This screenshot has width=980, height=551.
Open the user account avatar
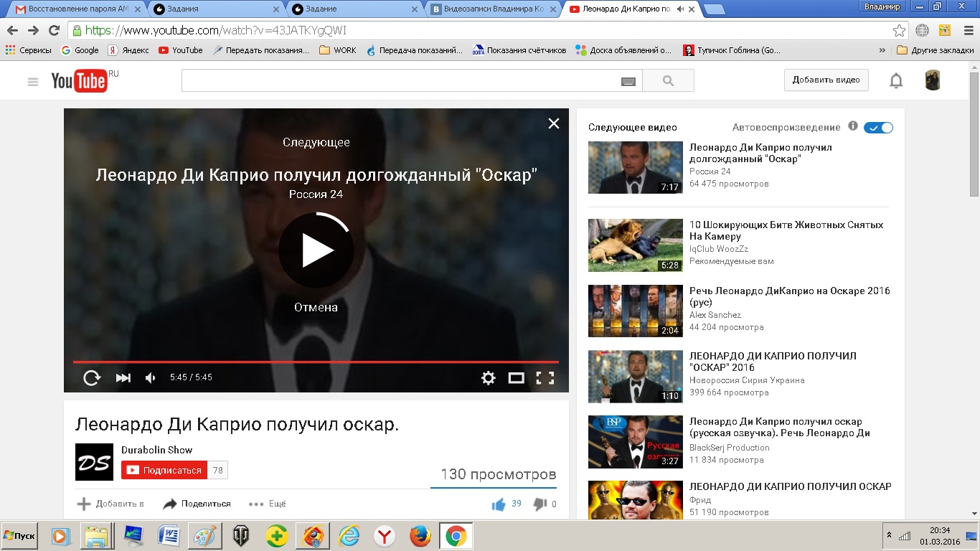tap(933, 80)
